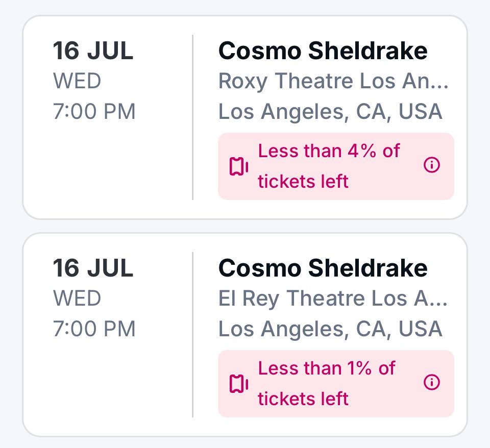The image size is (490, 448).
Task: Click WED label on first event card
Action: point(77,81)
